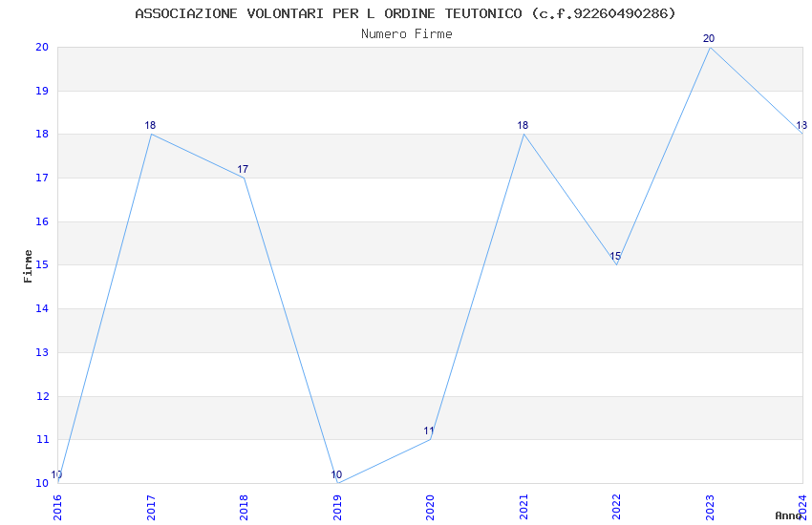The width and height of the screenshot is (812, 525).
Task: Click y-axis tick label 16
Action: point(42,221)
